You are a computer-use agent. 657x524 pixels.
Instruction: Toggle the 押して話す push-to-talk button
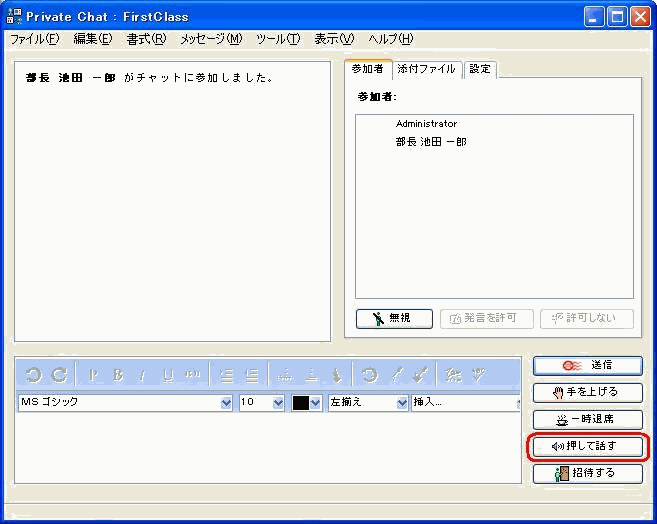[x=587, y=446]
